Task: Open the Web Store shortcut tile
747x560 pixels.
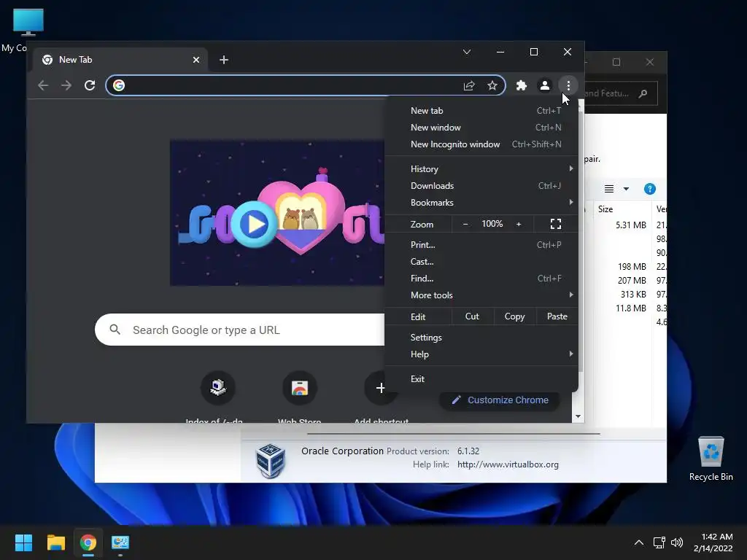Action: pos(300,388)
